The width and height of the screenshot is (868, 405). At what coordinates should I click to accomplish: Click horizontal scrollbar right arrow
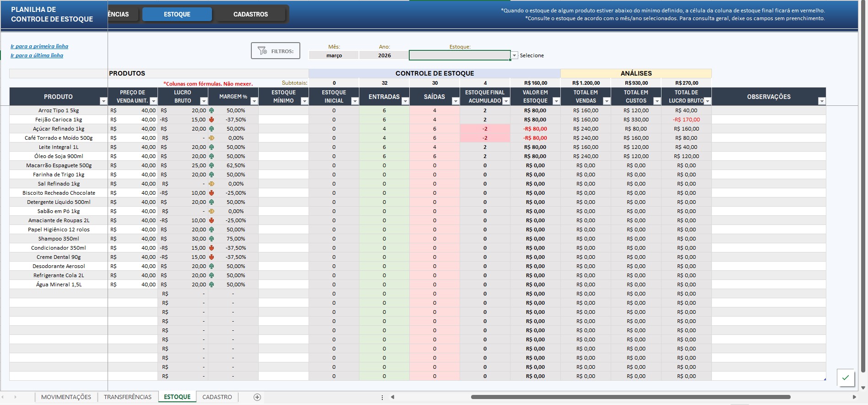854,397
